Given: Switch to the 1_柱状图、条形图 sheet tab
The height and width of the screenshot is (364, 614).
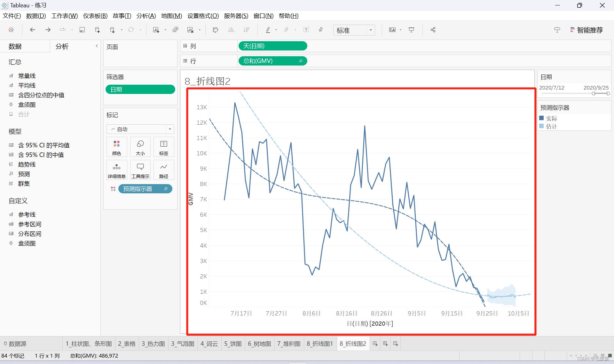Looking at the screenshot, I should click(89, 344).
